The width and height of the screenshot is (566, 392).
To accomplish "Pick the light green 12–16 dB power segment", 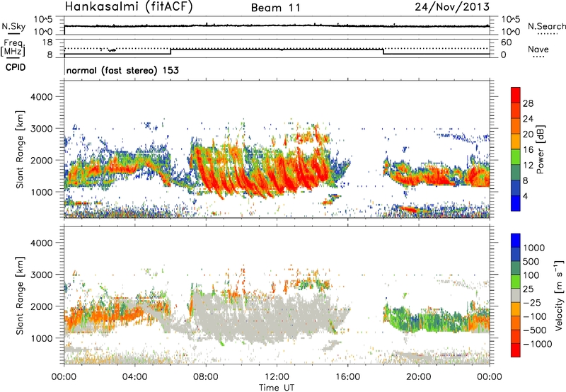I will pos(516,157).
